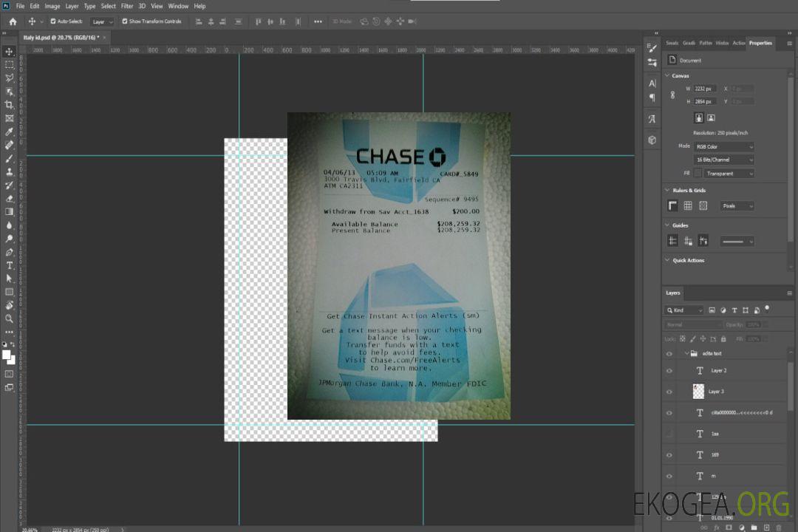Hide the '169' text layer
The height and width of the screenshot is (532, 798).
(x=669, y=455)
